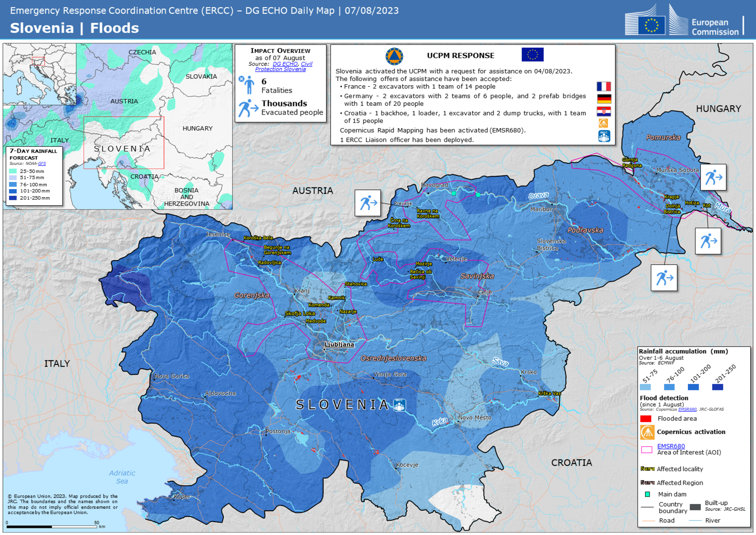Screen dimensions: 756x535
Task: Click the EU flag in UCPM Response box
Action: pos(532,55)
